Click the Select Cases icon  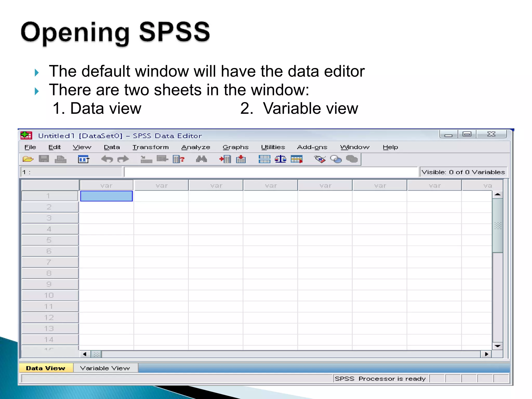coord(297,159)
